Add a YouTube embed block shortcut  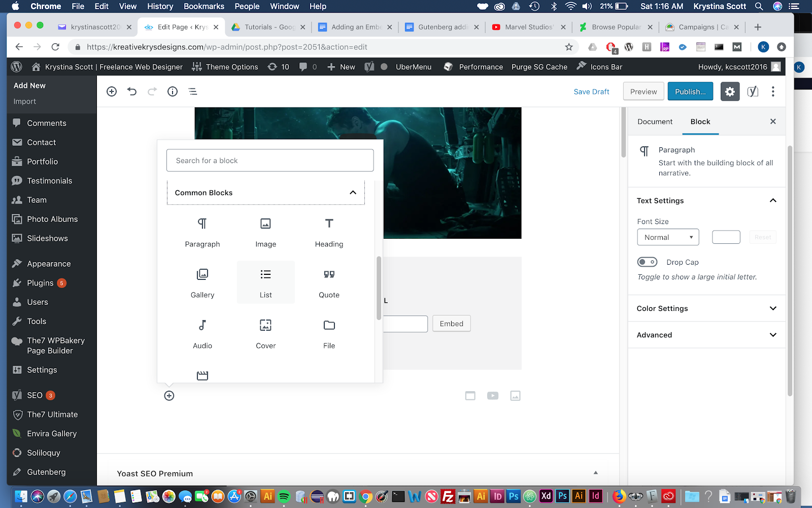(493, 396)
